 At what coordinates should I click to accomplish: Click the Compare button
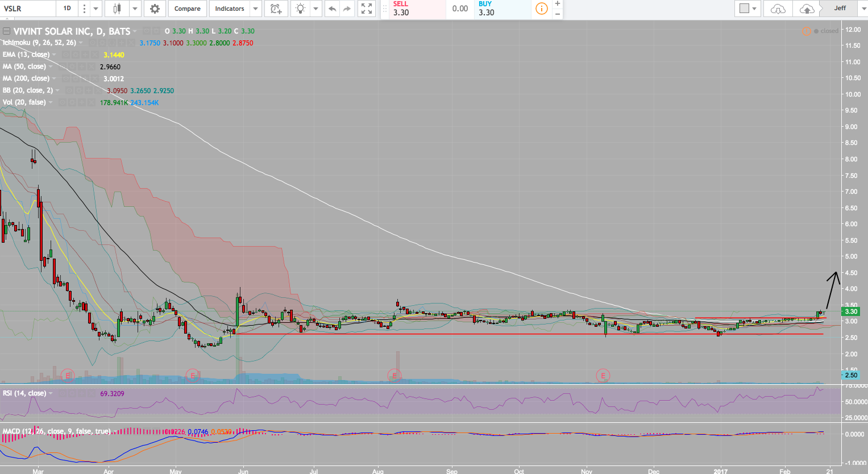point(187,9)
